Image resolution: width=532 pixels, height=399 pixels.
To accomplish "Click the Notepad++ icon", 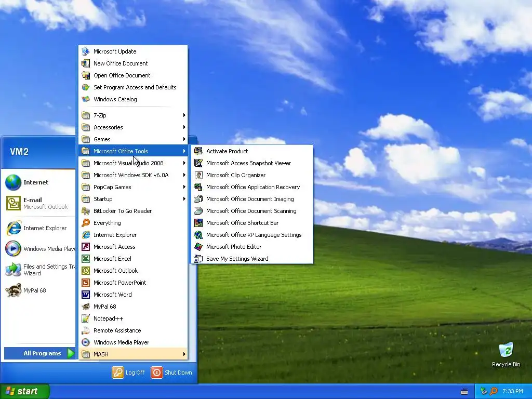I will pyautogui.click(x=86, y=318).
